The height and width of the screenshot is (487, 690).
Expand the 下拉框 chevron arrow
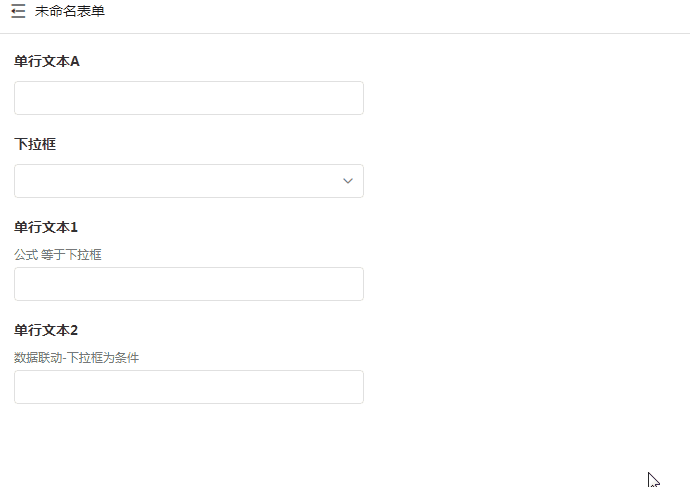coord(348,181)
